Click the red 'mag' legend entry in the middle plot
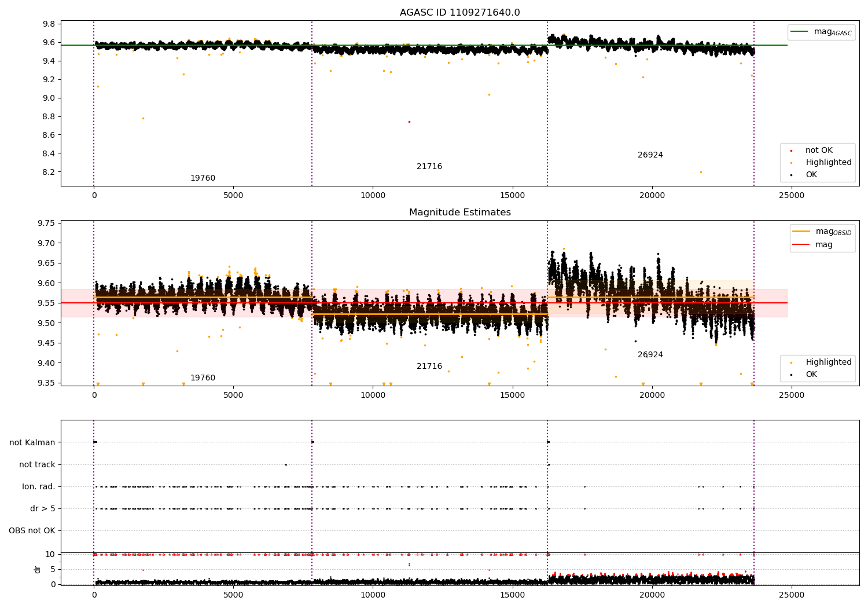This screenshot has height=608, width=868. [812, 245]
